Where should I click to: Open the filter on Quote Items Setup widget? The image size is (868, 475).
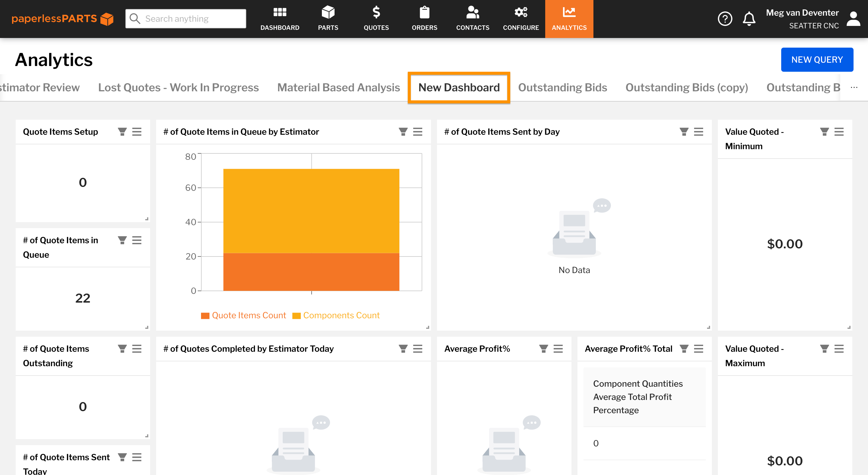coord(122,131)
